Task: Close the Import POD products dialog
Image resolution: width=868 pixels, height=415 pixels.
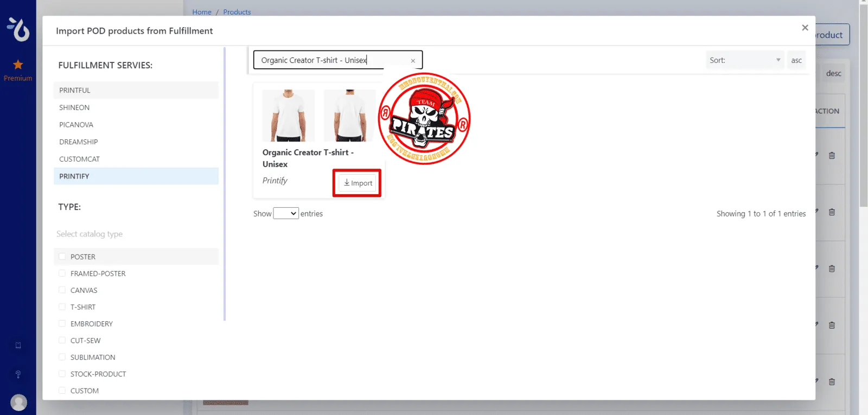Action: click(x=805, y=28)
